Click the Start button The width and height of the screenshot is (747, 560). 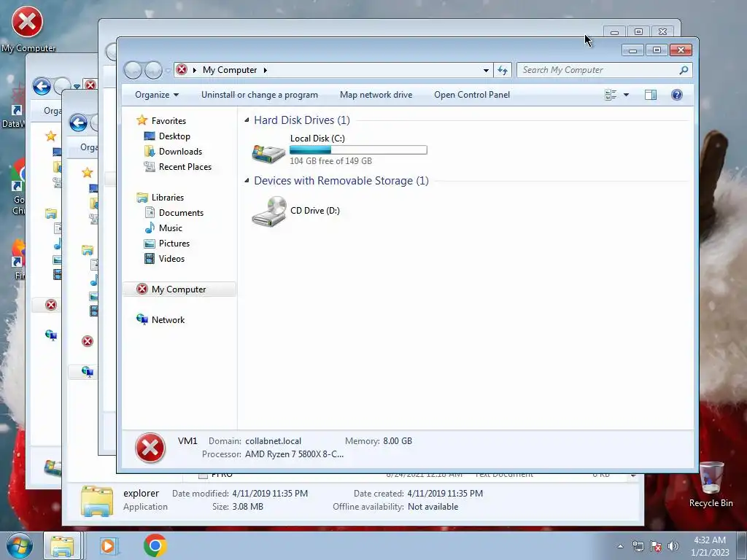(x=19, y=545)
